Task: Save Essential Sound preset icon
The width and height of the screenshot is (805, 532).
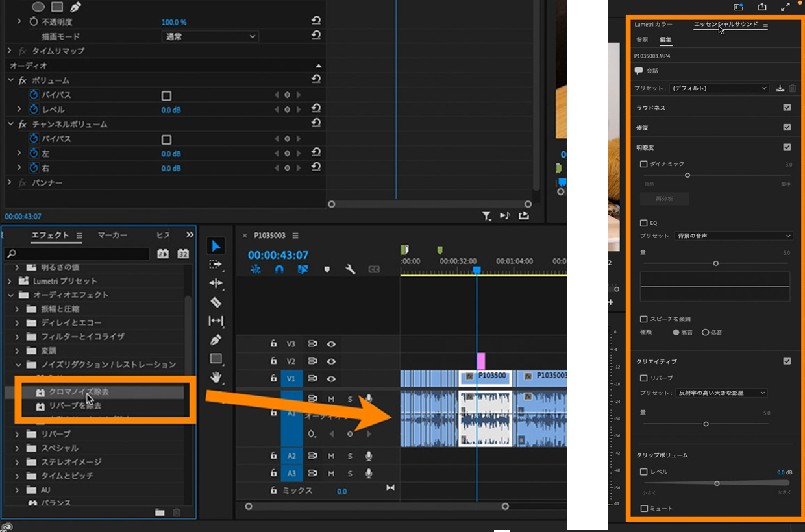Action: click(780, 88)
